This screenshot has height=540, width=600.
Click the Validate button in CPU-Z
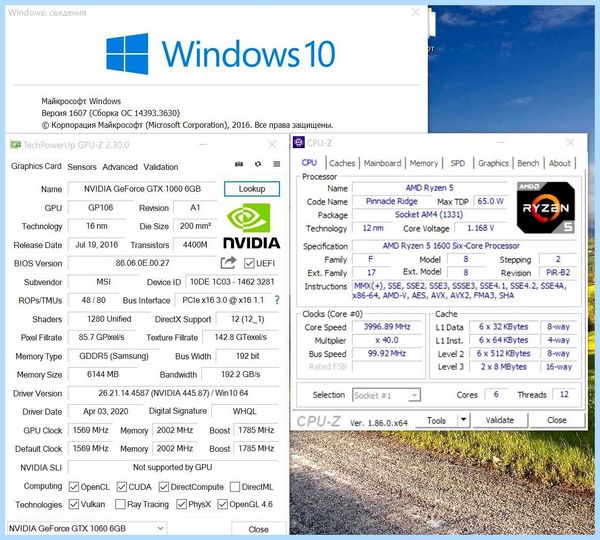(x=500, y=420)
